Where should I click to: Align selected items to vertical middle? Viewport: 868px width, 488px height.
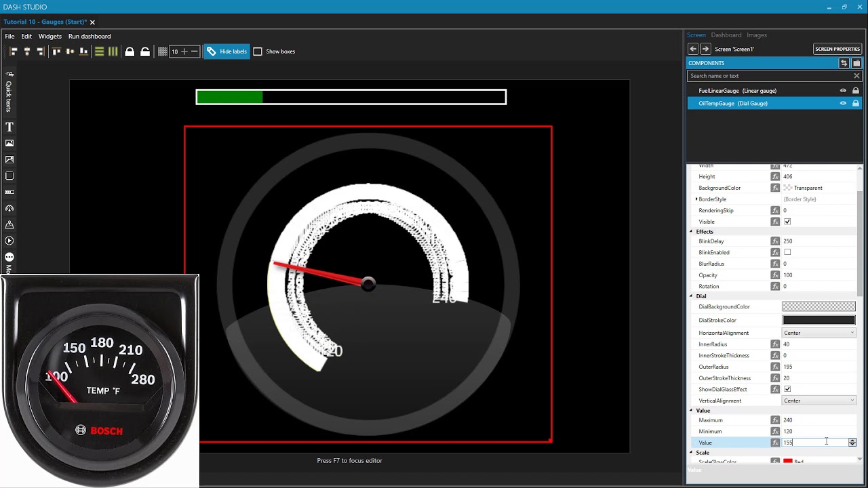click(x=70, y=52)
